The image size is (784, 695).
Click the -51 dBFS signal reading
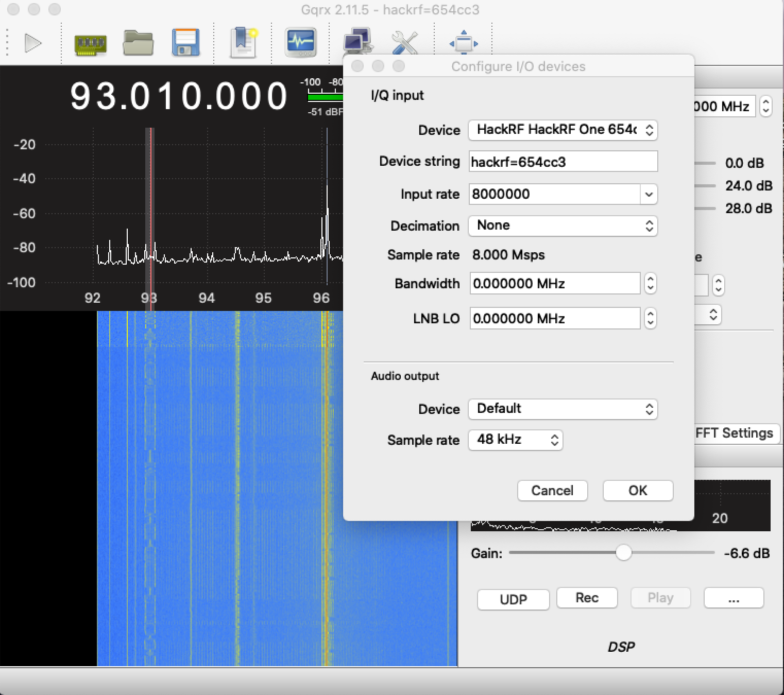click(326, 112)
